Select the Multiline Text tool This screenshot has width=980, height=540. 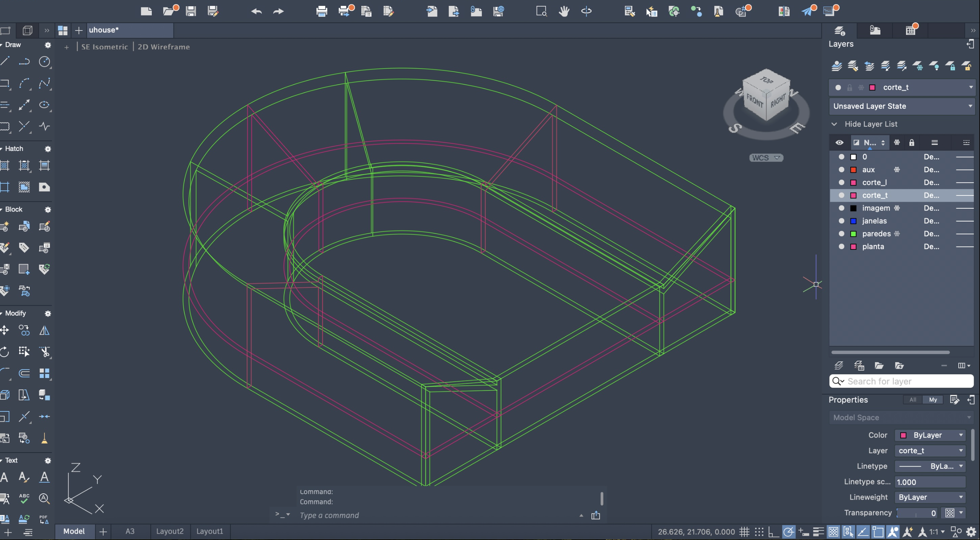click(x=4, y=477)
